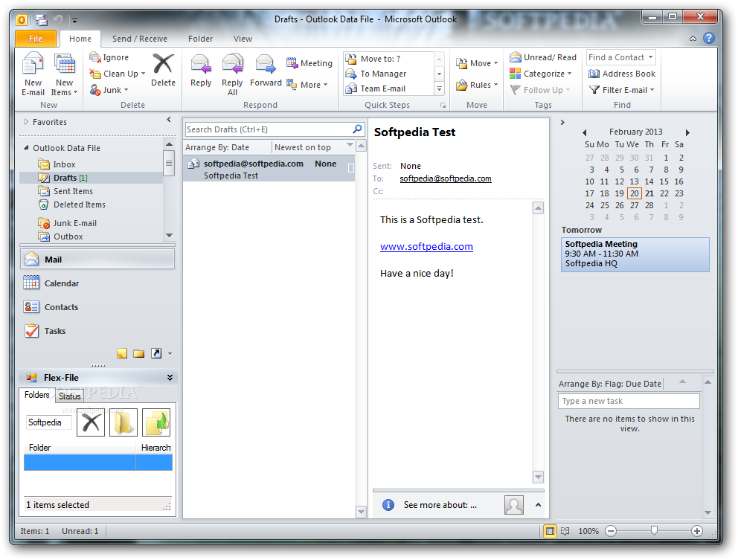738x560 pixels.
Task: Reply to the selected email
Action: 201,70
